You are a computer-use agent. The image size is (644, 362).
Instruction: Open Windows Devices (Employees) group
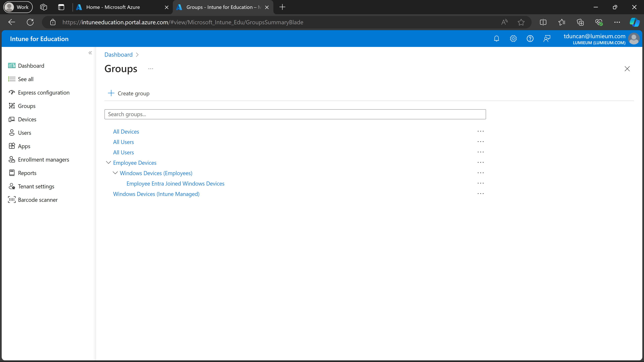[156, 173]
